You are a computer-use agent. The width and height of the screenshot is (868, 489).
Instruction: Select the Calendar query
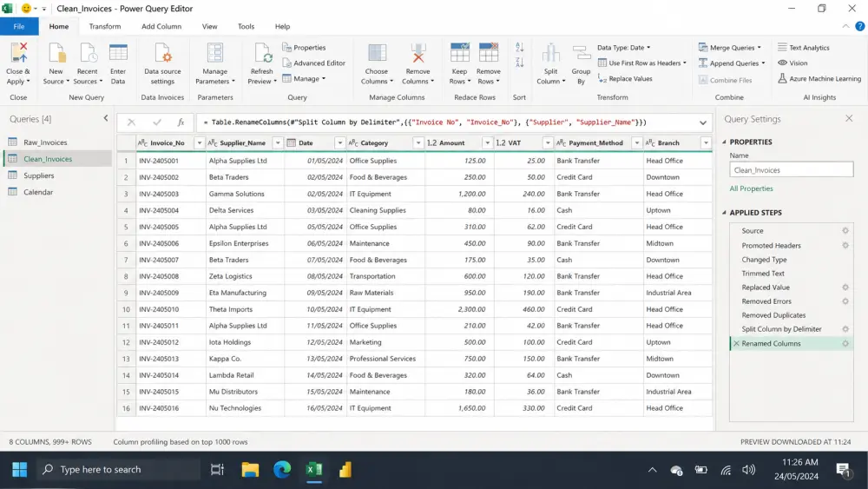coord(57,192)
